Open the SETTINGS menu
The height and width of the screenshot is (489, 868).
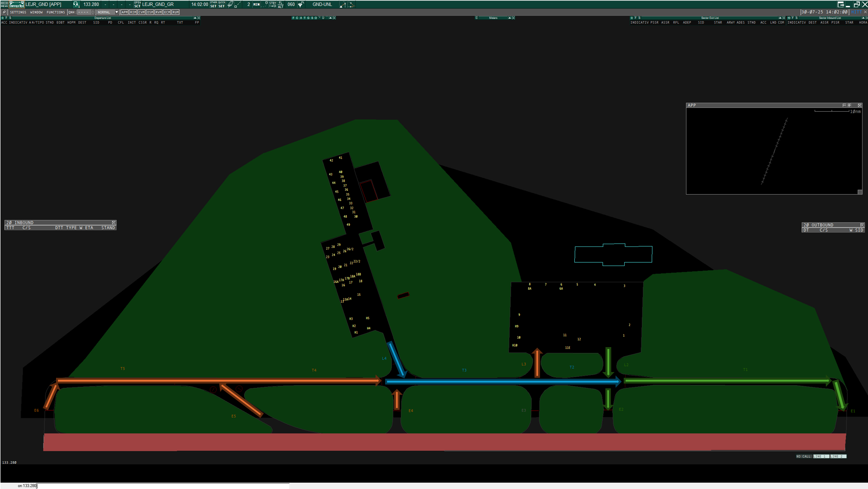click(x=18, y=12)
